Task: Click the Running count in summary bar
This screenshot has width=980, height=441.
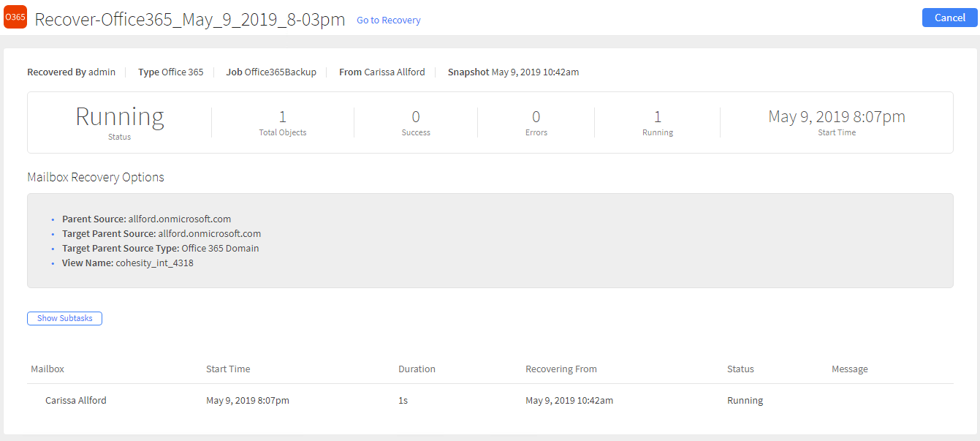Action: coord(658,117)
